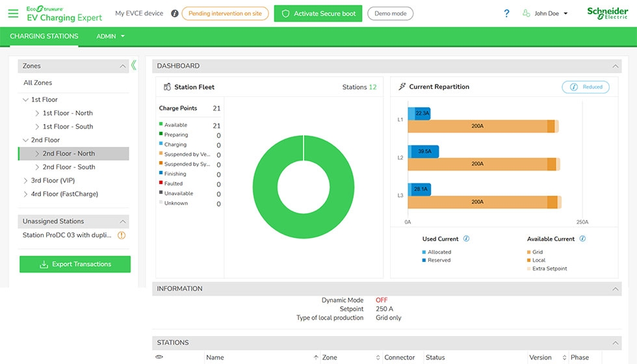Click the Used Current info icon
Image resolution: width=637 pixels, height=364 pixels.
[467, 239]
